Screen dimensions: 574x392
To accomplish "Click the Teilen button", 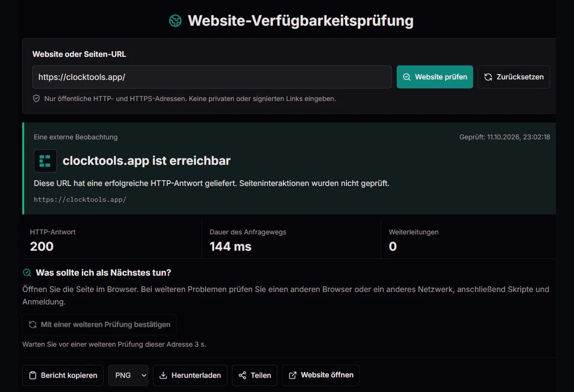I will click(x=254, y=375).
